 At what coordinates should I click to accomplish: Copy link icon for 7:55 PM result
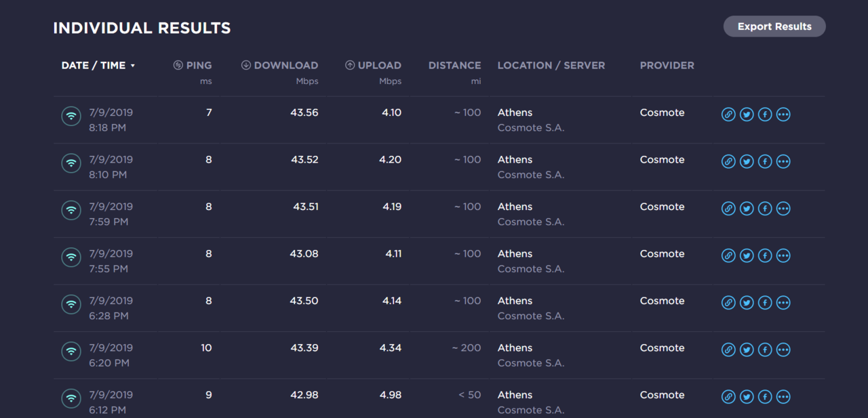pos(728,255)
